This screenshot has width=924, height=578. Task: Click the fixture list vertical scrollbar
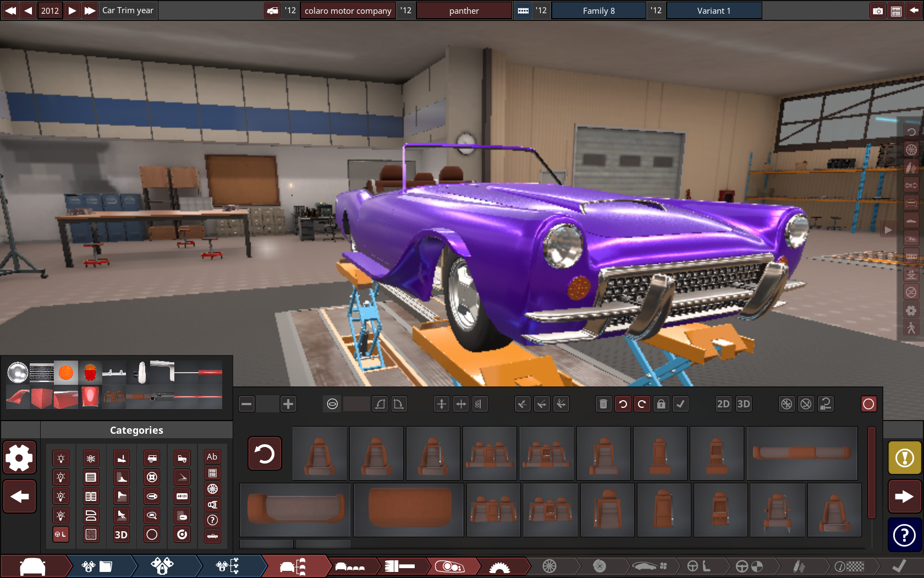click(x=871, y=472)
